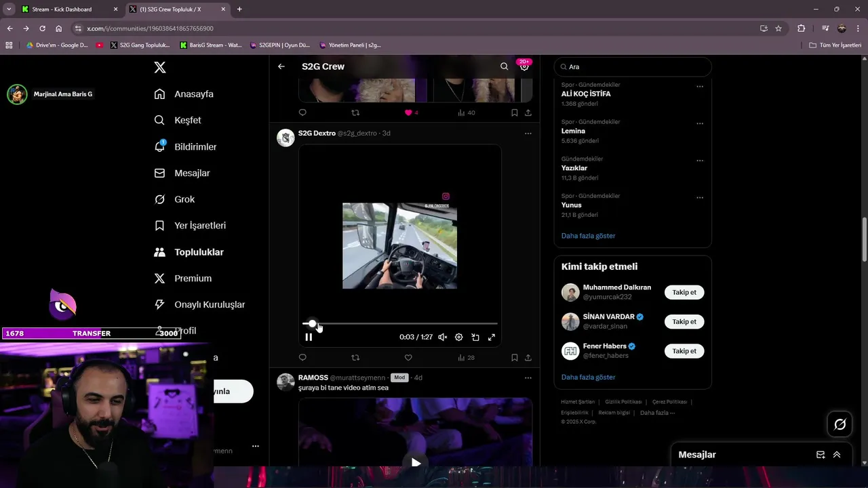Open the browser extensions menu
Screen dimensions: 868x488
[x=802, y=28]
